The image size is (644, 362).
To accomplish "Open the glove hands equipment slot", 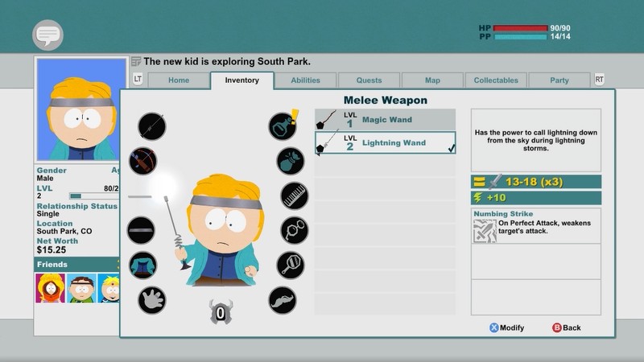I will (152, 300).
